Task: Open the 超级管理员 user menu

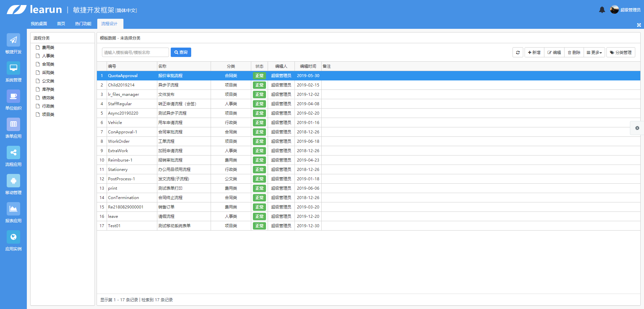Action: [626, 10]
